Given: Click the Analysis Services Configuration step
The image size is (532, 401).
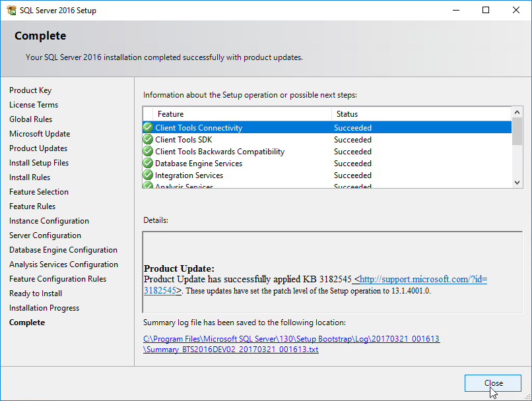Looking at the screenshot, I should [64, 264].
